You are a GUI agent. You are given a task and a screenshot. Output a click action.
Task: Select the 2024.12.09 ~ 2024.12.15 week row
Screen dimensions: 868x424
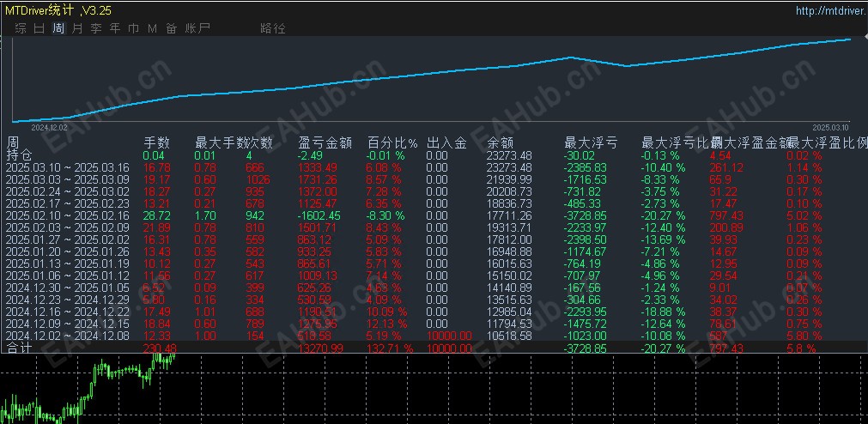coord(434,324)
